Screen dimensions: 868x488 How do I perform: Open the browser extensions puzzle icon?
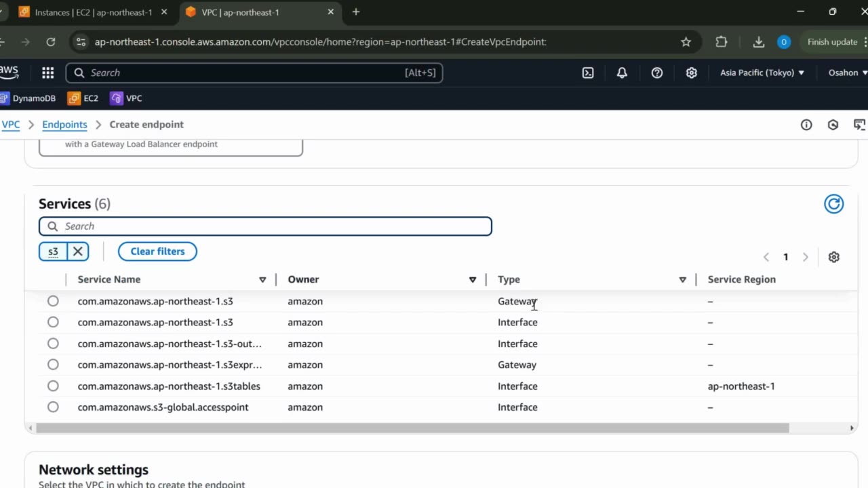pos(722,42)
